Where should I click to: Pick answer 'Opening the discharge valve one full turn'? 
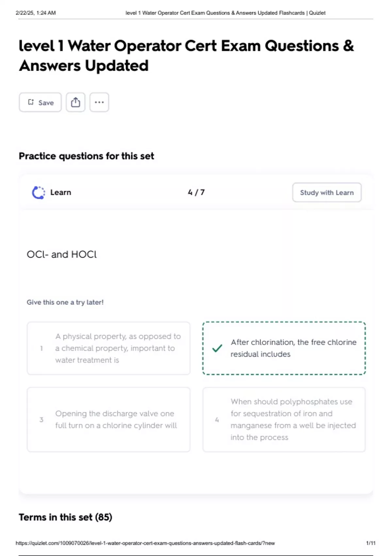coord(116,420)
